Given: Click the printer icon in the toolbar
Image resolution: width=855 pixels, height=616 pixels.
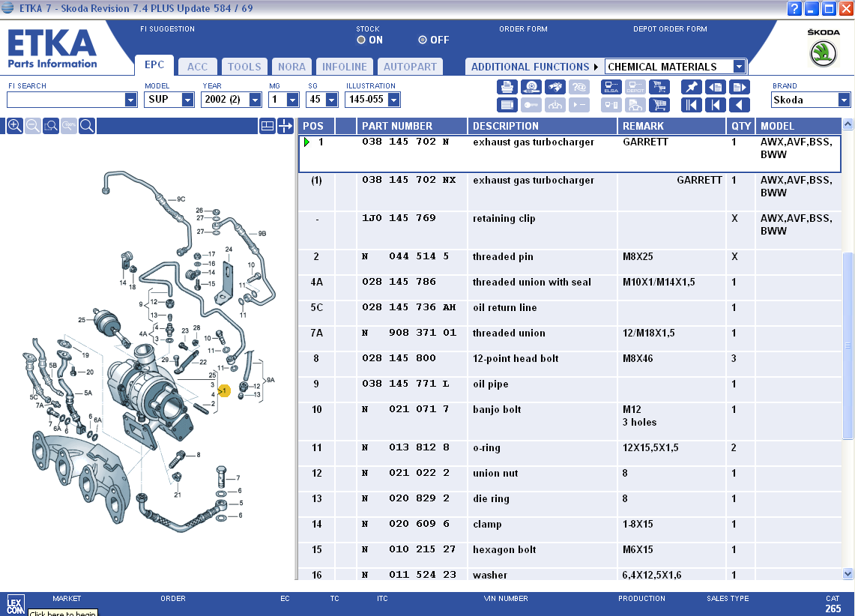Looking at the screenshot, I should [507, 87].
